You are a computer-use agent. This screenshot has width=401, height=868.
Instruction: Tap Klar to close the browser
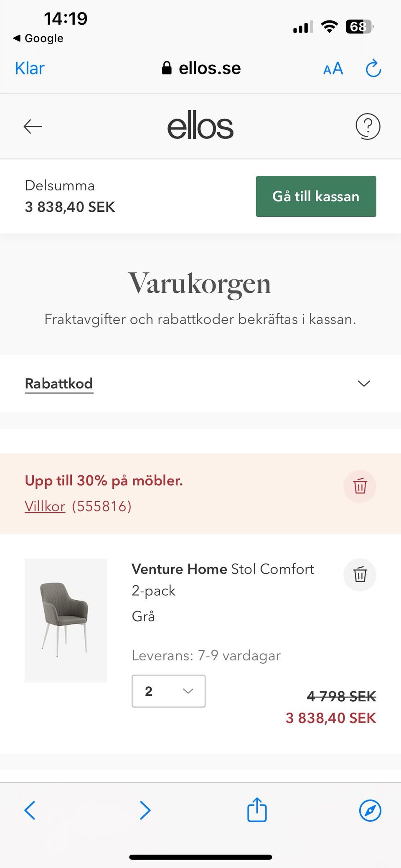30,69
